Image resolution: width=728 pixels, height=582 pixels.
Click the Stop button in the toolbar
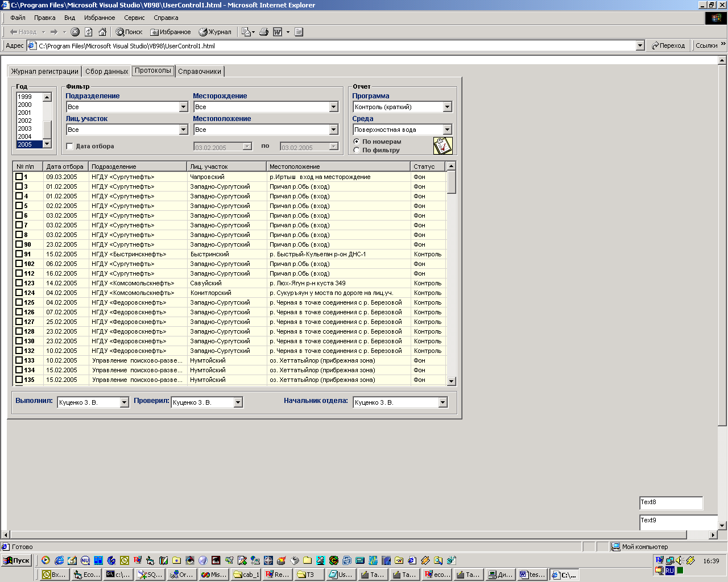[75, 32]
